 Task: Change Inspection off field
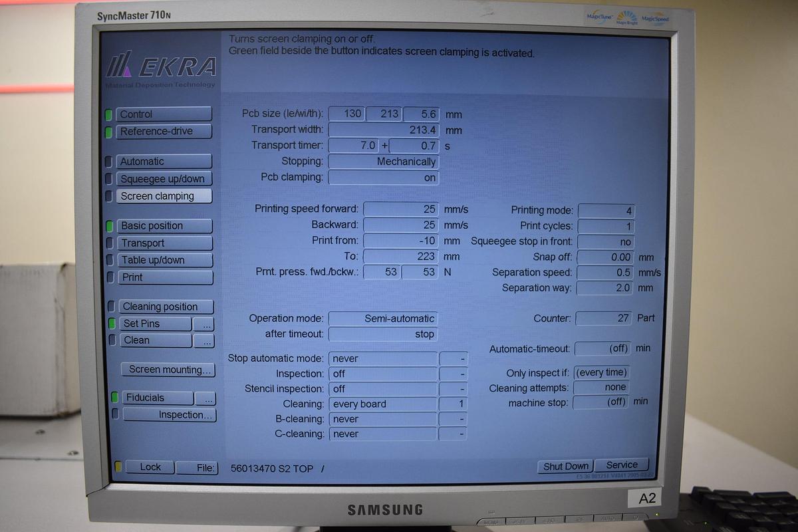click(x=383, y=374)
